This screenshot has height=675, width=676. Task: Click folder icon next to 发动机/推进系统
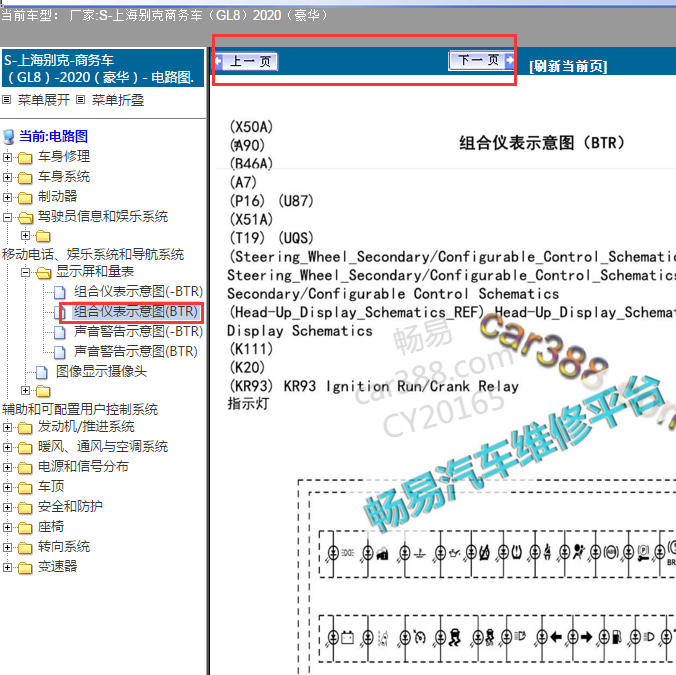[x=25, y=428]
